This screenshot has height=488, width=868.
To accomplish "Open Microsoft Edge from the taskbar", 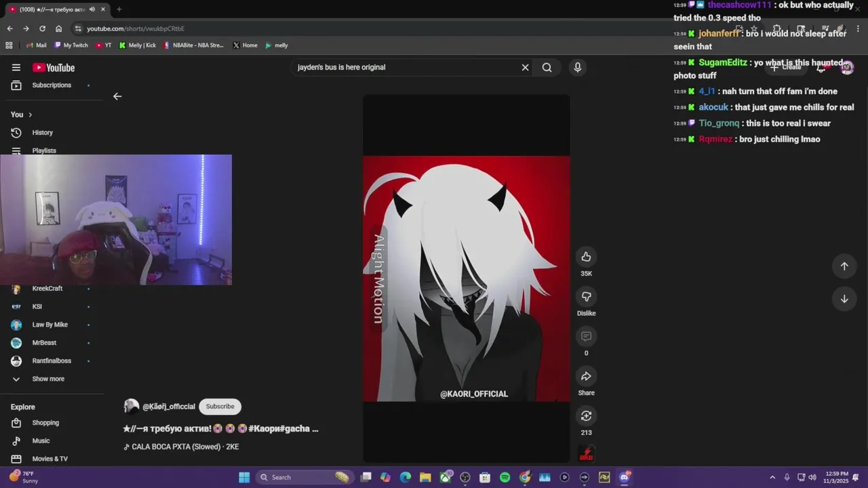I will [x=406, y=477].
